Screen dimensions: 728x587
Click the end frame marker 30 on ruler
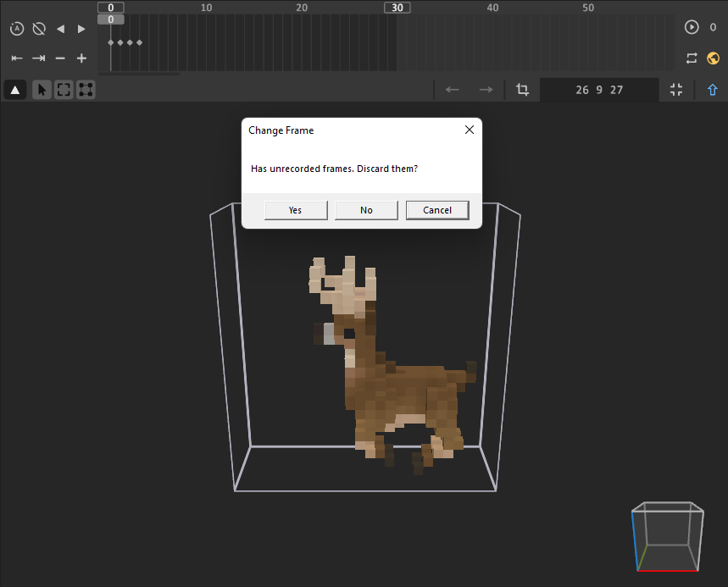[x=397, y=8]
